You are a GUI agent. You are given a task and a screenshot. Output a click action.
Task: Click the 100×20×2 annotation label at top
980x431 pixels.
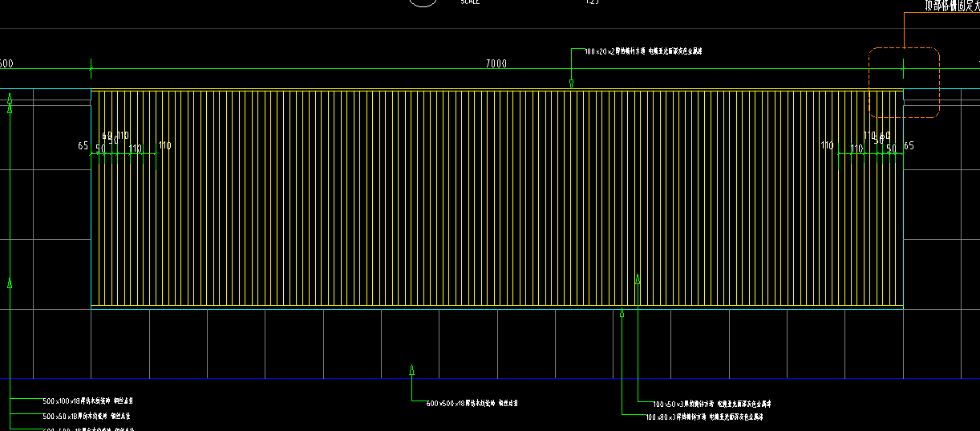(x=644, y=51)
